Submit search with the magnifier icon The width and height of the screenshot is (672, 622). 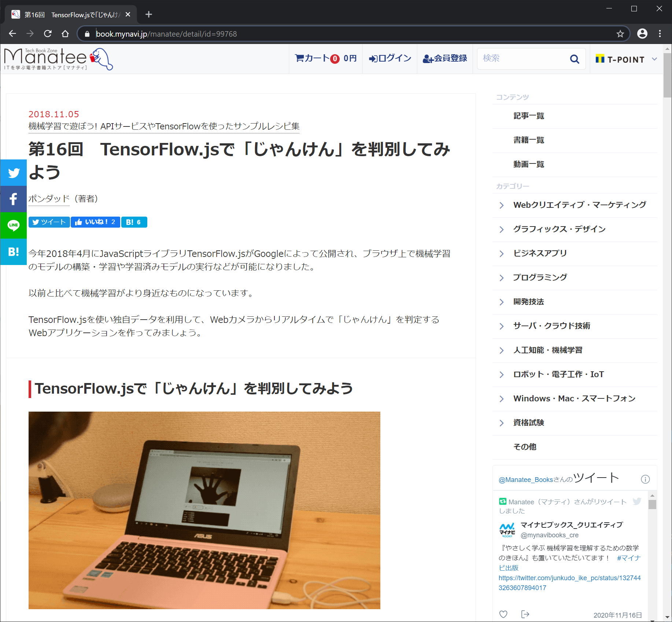pos(575,59)
